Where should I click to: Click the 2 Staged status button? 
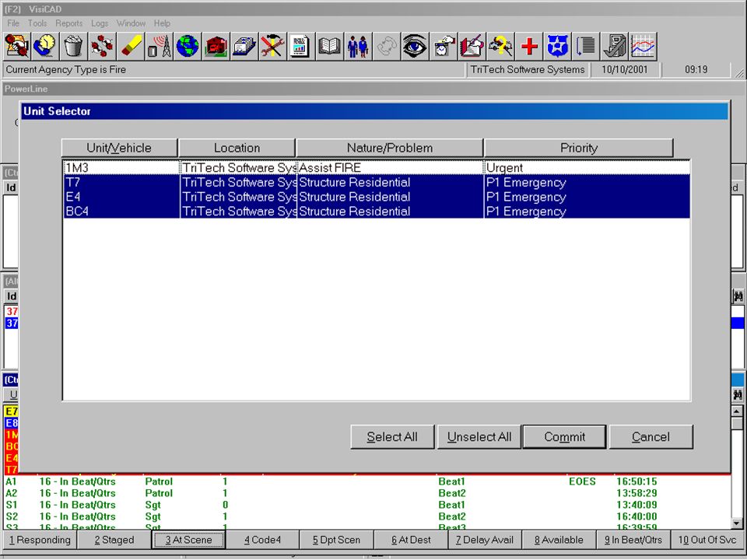114,540
